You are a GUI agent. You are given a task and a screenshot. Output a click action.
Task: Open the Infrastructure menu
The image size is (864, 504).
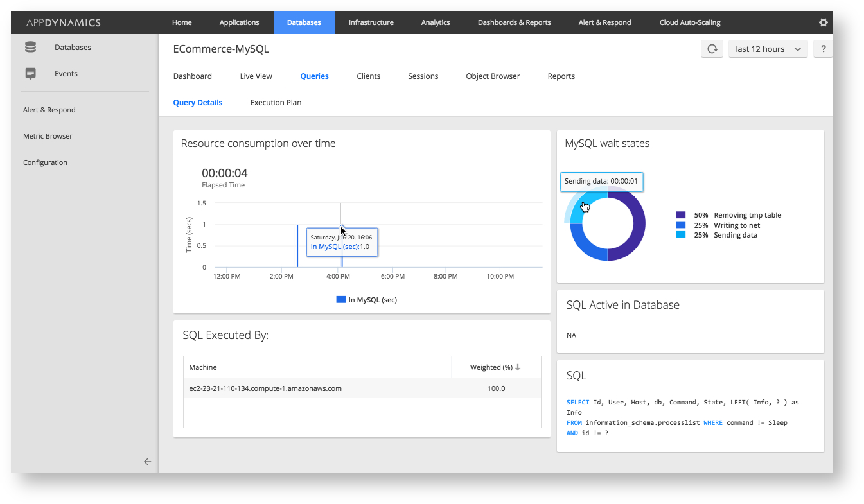click(371, 22)
